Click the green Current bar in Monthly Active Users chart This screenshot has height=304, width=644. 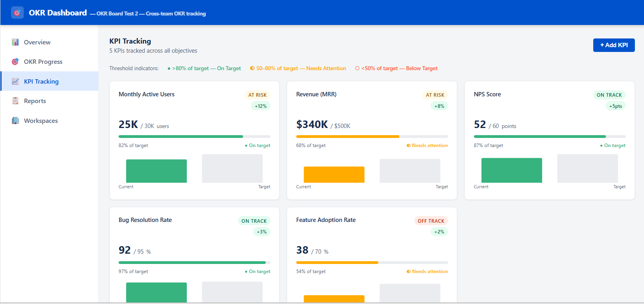point(156,171)
